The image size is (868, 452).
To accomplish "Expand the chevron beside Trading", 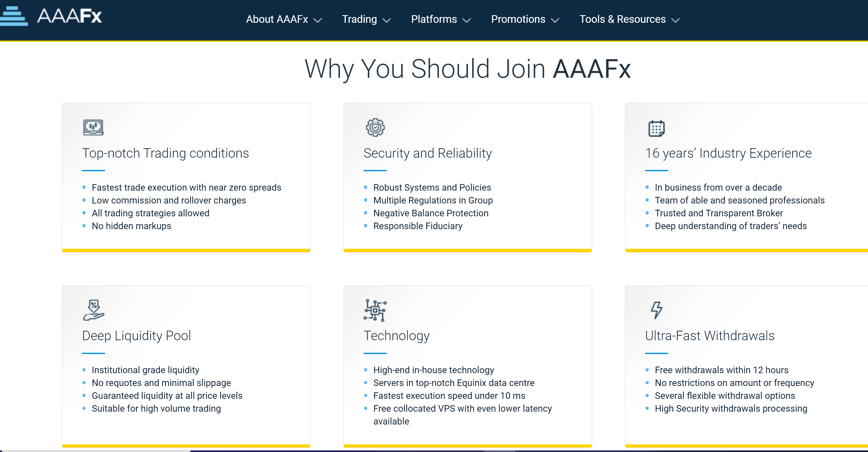I will click(387, 20).
